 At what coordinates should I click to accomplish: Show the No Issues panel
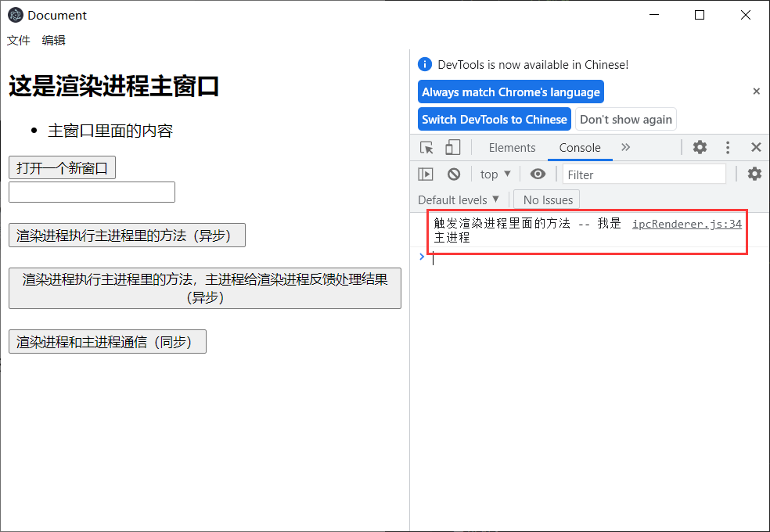[546, 199]
